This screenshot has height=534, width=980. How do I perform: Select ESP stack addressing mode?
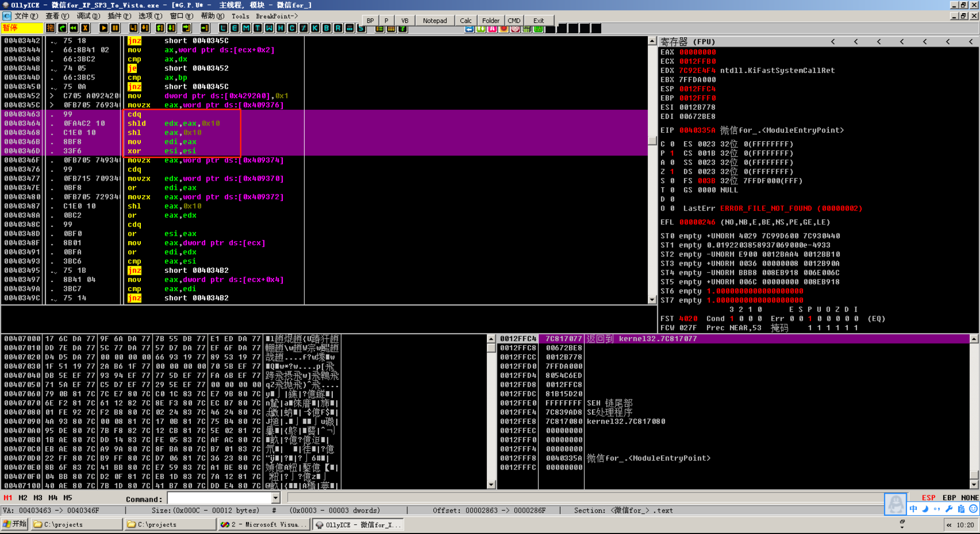[x=928, y=498]
